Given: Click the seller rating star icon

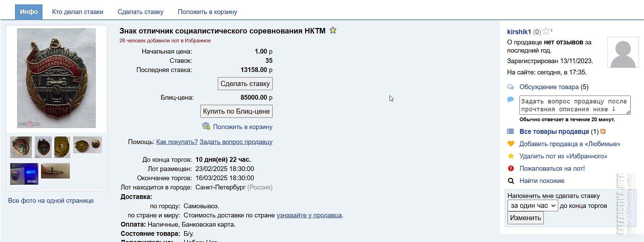Looking at the screenshot, I should 546,31.
